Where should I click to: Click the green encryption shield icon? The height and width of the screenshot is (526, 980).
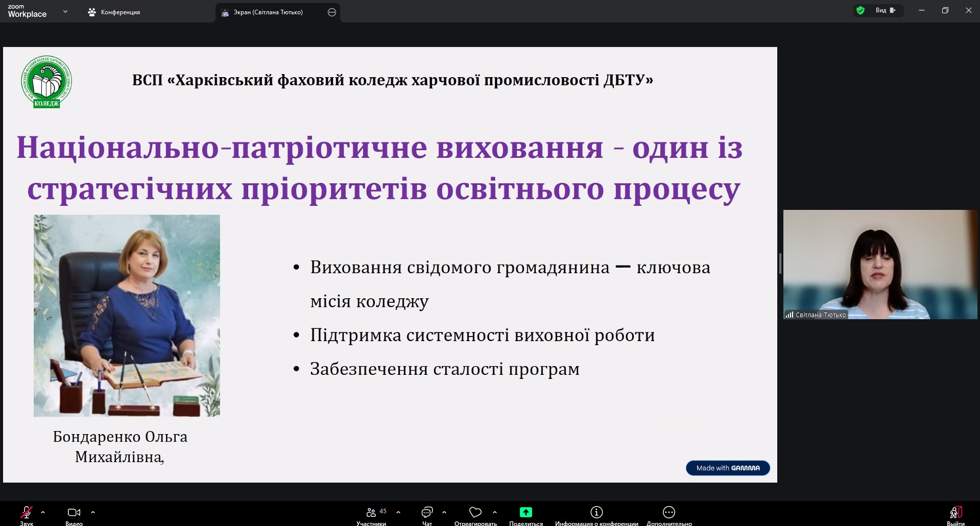pos(861,10)
